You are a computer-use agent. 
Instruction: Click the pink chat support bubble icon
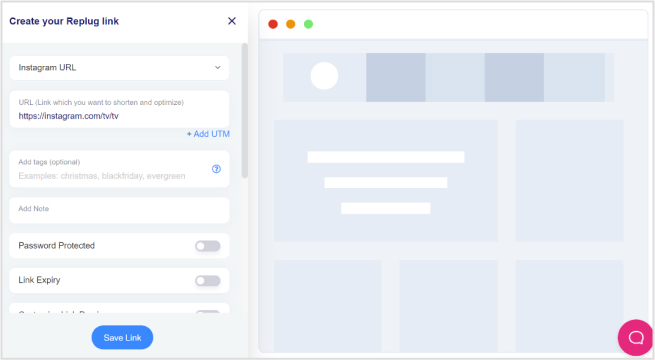(635, 337)
